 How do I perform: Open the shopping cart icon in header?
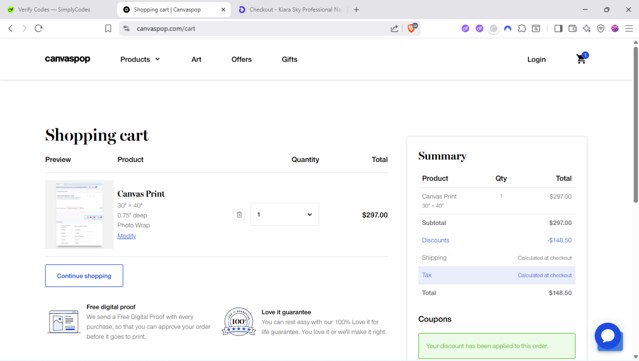(582, 59)
